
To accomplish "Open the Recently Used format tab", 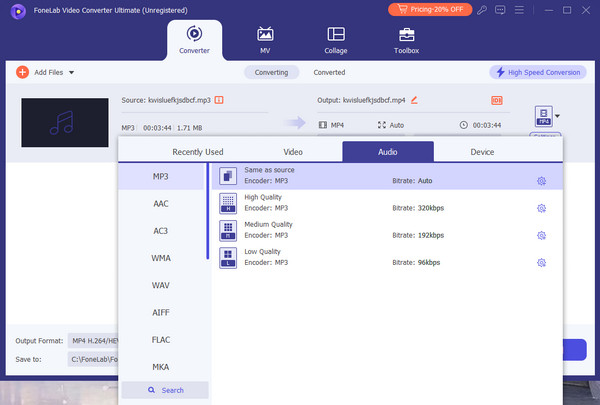I will (x=198, y=152).
